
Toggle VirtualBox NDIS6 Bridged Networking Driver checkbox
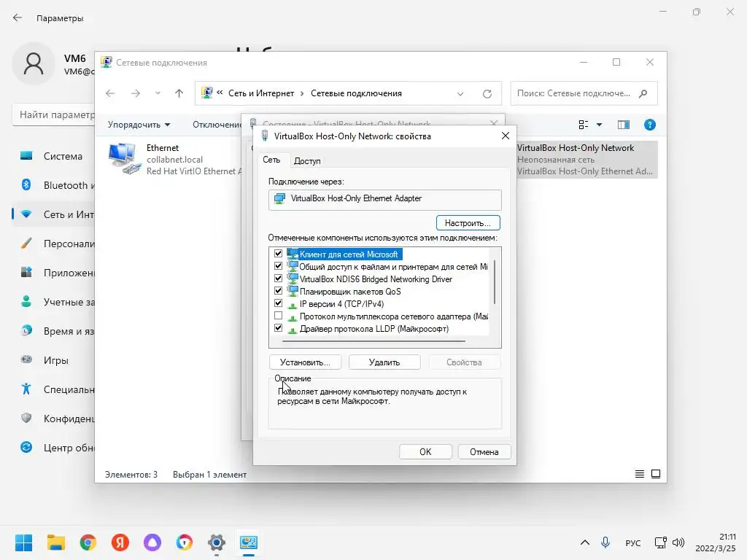click(x=278, y=279)
